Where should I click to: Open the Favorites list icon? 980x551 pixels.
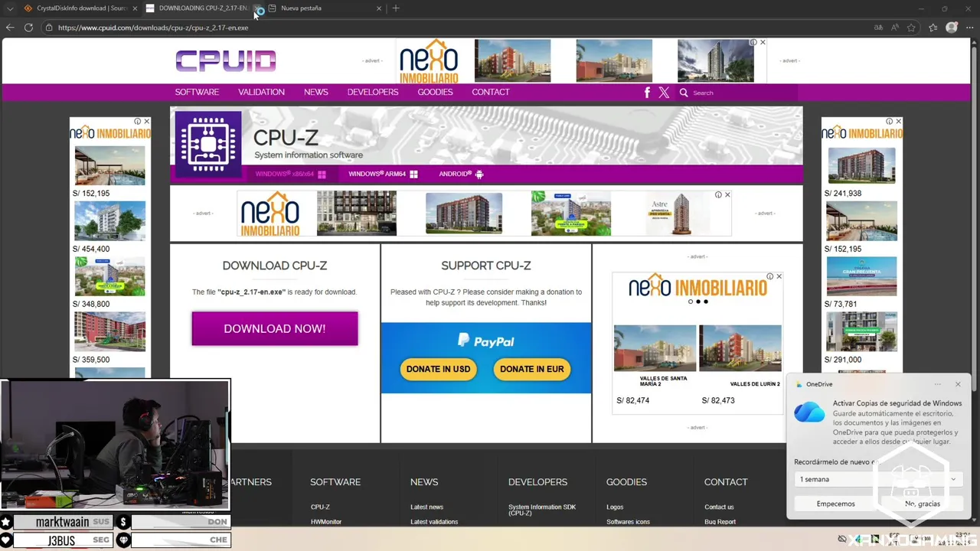(933, 28)
